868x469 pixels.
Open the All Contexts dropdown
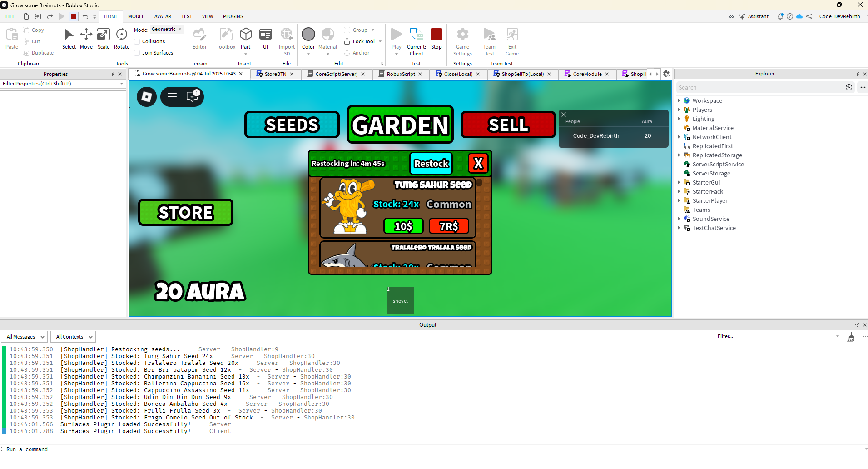tap(73, 337)
